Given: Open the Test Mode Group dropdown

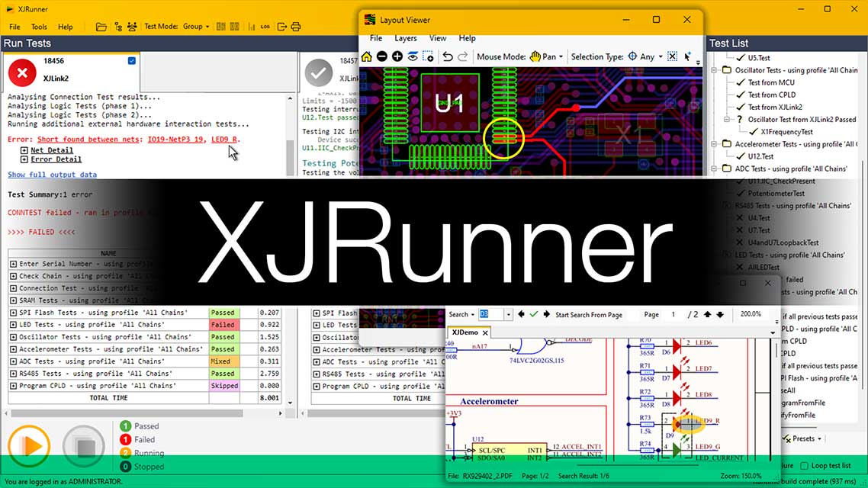Looking at the screenshot, I should 197,27.
